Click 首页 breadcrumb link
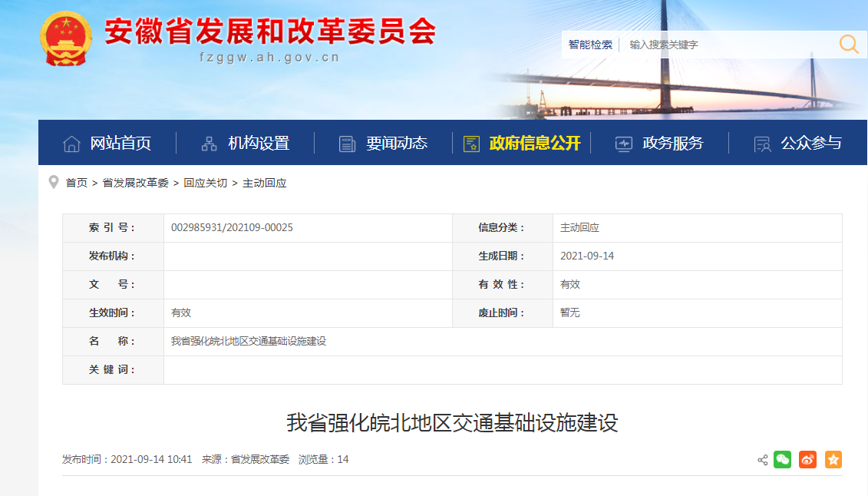 [77, 183]
